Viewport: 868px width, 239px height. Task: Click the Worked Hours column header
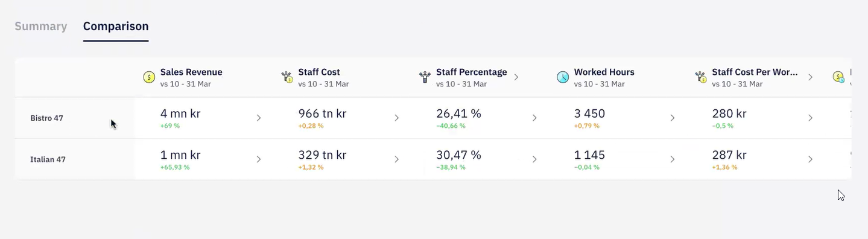604,72
